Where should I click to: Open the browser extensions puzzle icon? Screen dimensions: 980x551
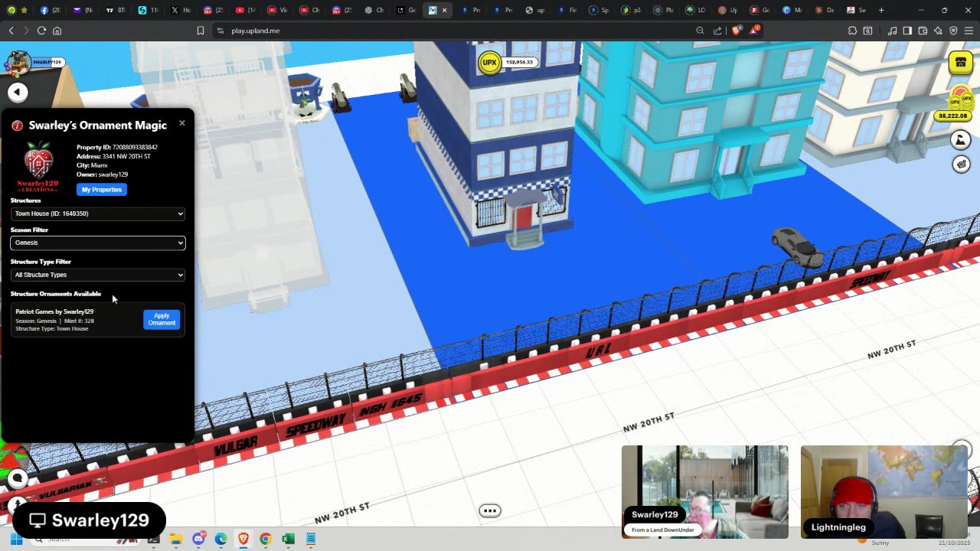click(852, 31)
